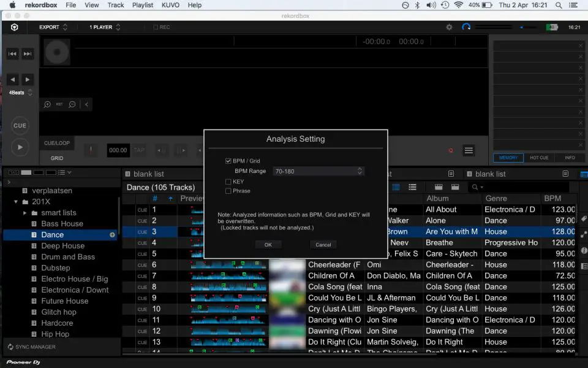Enable the Phrase analysis checkbox
This screenshot has width=588, height=368.
click(x=228, y=191)
